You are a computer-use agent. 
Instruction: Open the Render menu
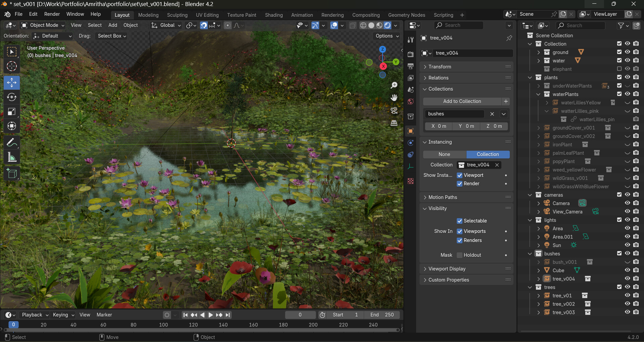click(x=52, y=14)
